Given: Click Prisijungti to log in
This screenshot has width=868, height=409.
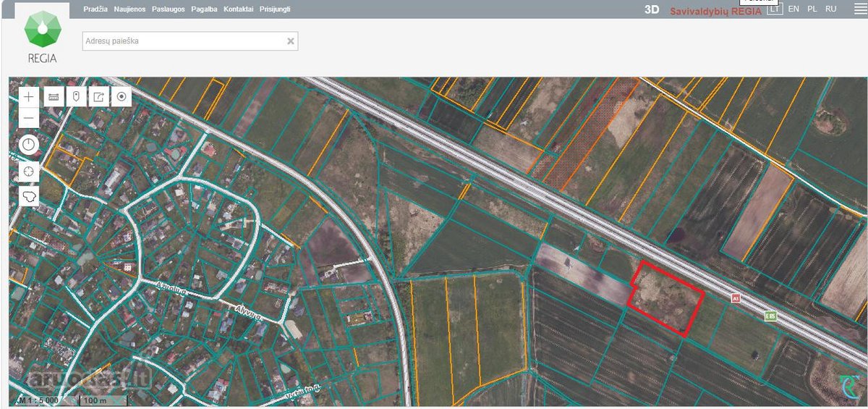Looking at the screenshot, I should pos(276,9).
